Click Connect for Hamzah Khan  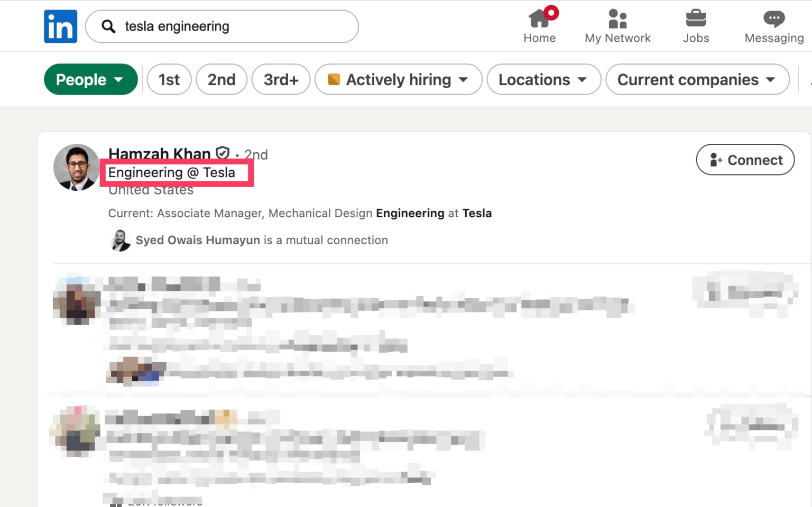745,160
